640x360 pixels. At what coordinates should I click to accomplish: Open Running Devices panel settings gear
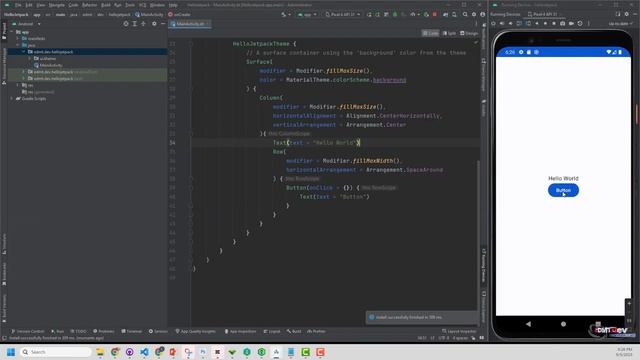627,14
